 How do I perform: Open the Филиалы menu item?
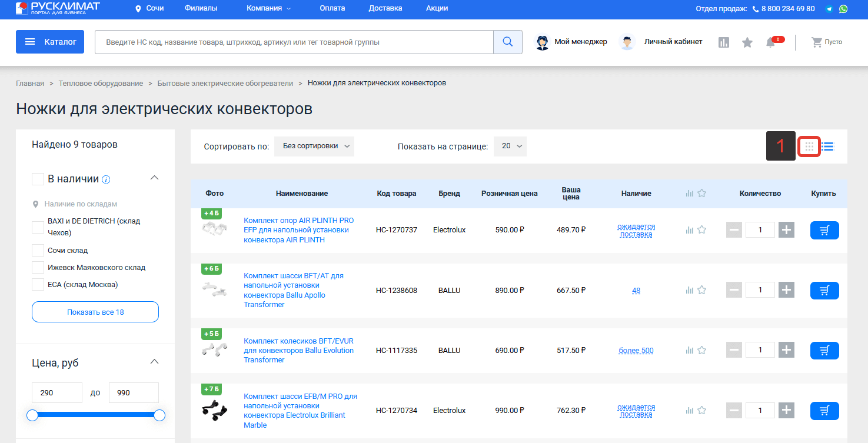click(201, 8)
